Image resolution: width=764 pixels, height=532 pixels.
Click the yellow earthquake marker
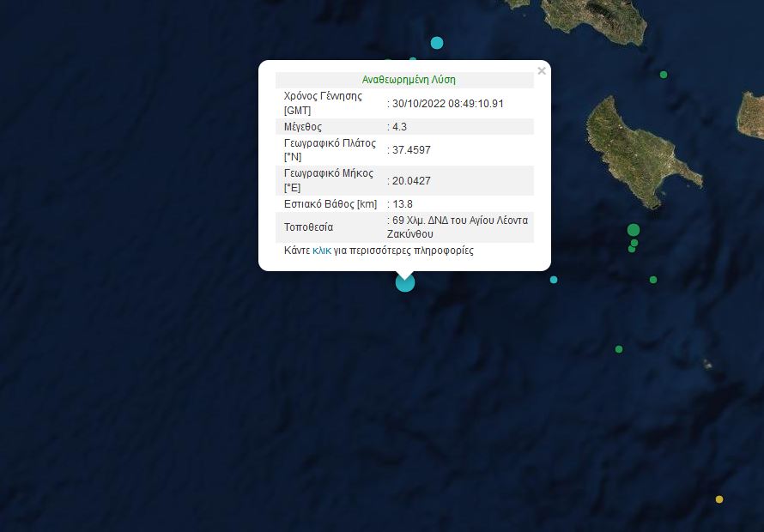tap(719, 499)
